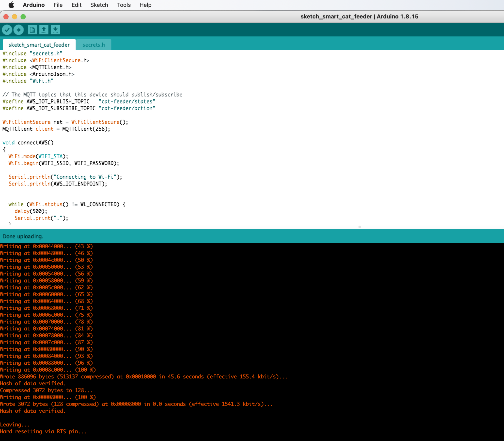Click the '#include "WiFi.h"' line
This screenshot has height=441, width=504.
28,81
